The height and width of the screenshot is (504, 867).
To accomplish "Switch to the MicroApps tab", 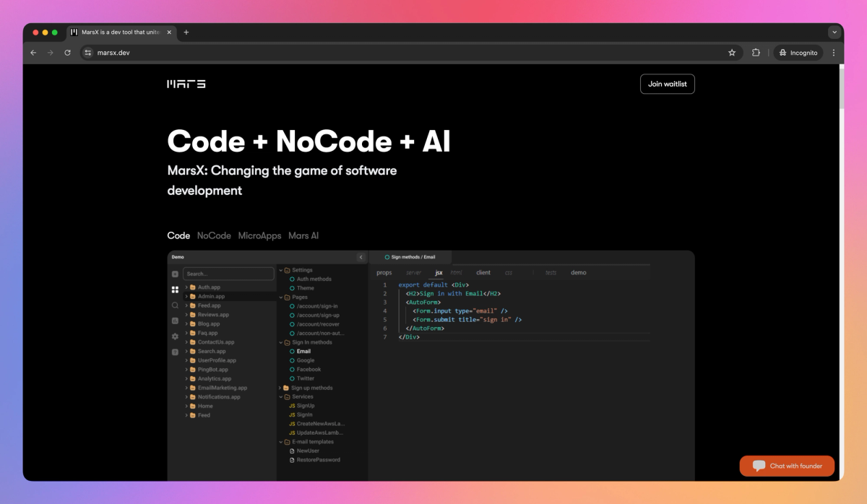I will point(259,235).
